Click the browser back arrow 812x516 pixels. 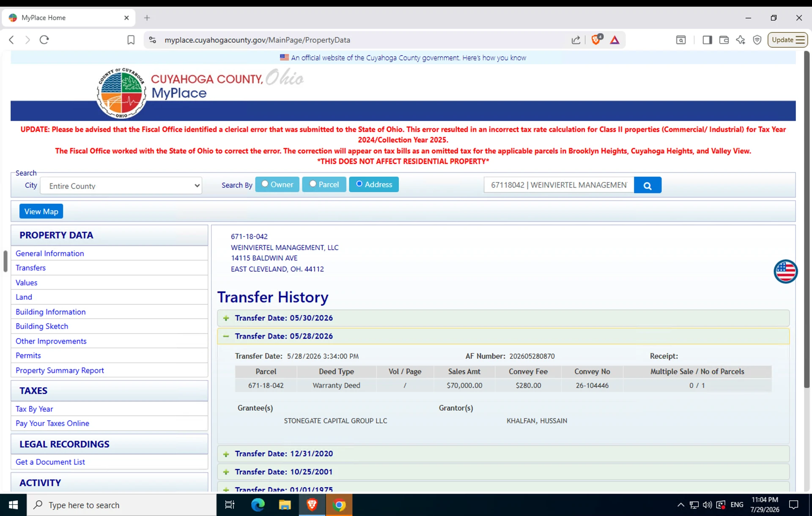pos(11,40)
